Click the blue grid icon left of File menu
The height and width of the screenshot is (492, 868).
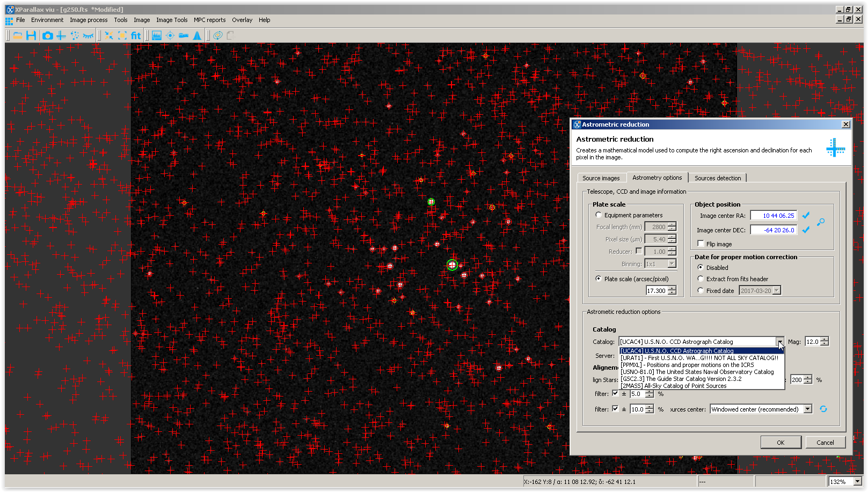(x=9, y=21)
